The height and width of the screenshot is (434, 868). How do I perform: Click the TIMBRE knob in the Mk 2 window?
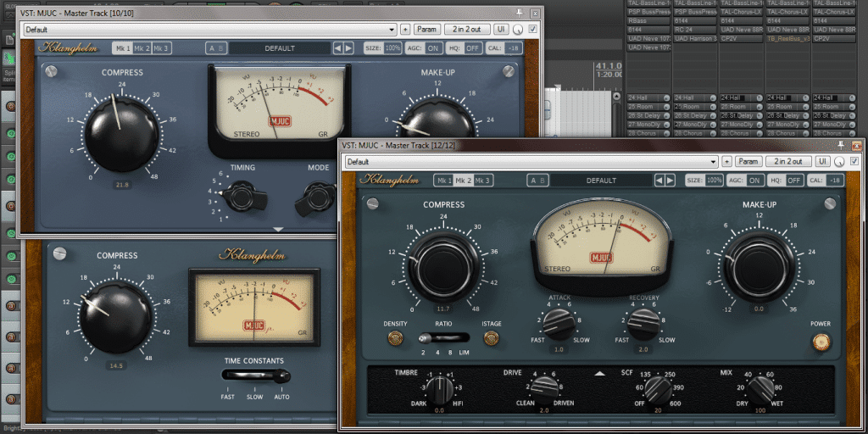click(440, 390)
